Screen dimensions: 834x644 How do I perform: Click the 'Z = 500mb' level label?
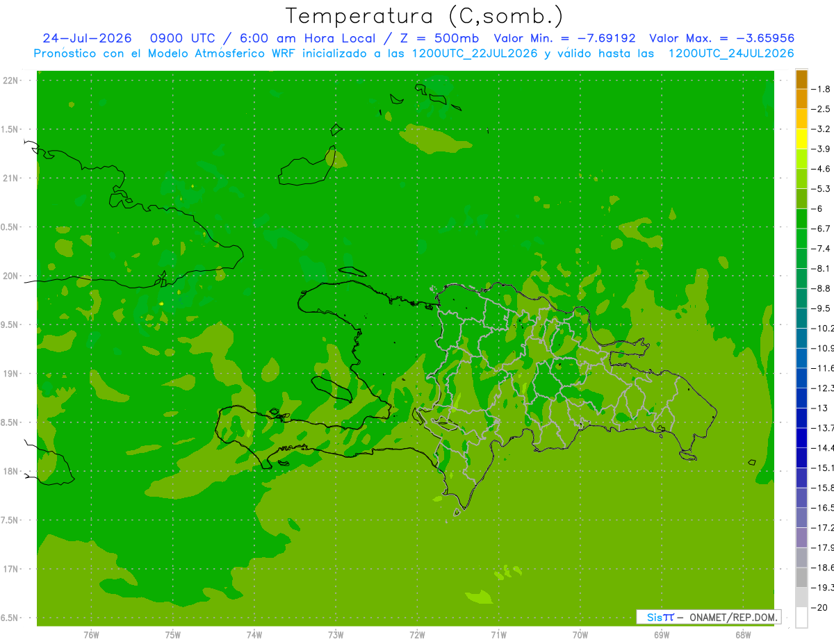(x=439, y=38)
